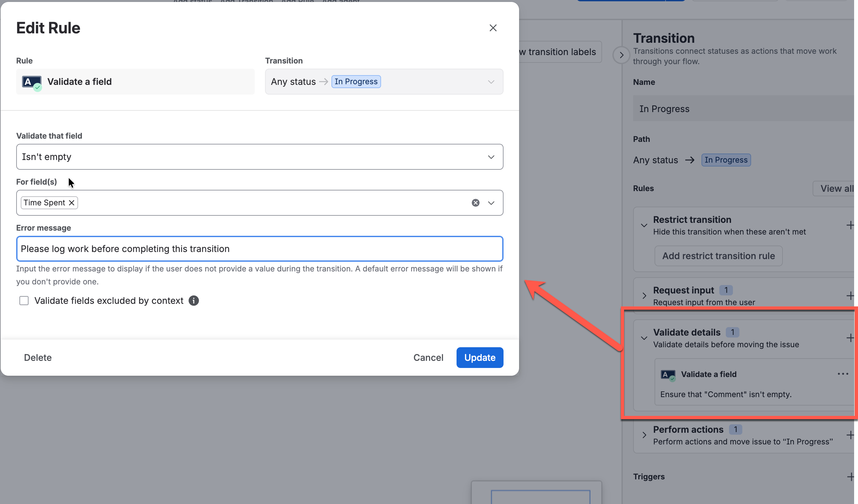This screenshot has height=504, width=858.
Task: Add a Validate details rule with plus icon
Action: 850,338
